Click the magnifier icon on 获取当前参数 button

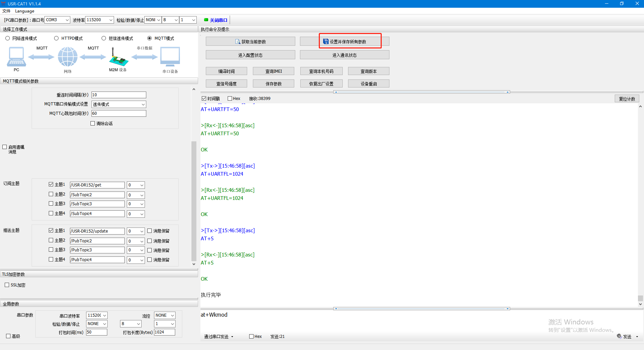[238, 42]
